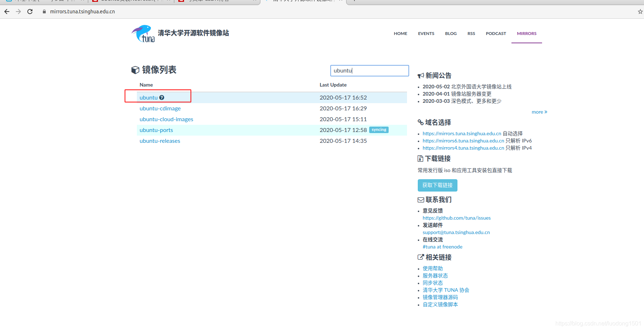Image resolution: width=644 pixels, height=330 pixels.
Task: Click the Name column header
Action: (146, 85)
